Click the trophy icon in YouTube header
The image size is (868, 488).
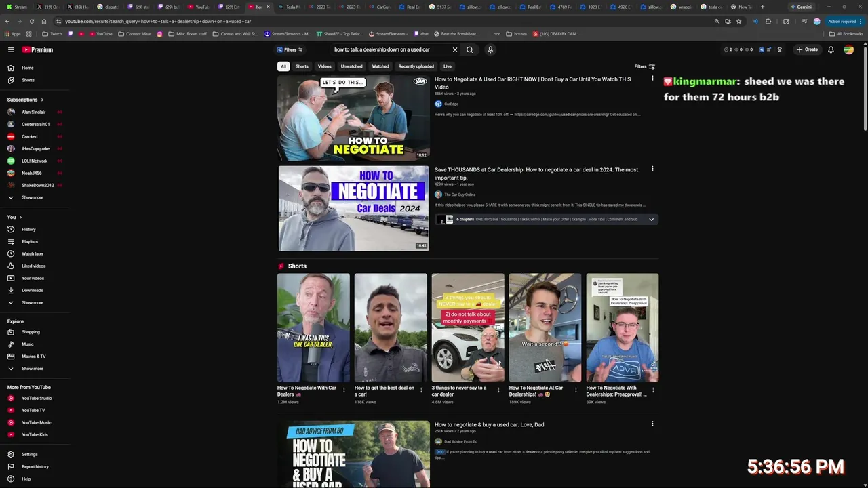(780, 49)
